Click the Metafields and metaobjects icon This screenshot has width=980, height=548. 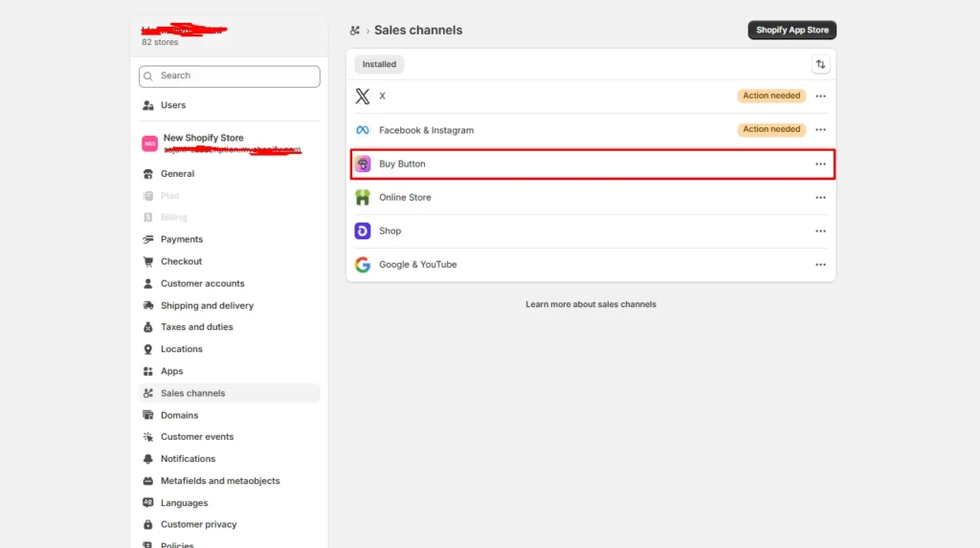(x=148, y=481)
